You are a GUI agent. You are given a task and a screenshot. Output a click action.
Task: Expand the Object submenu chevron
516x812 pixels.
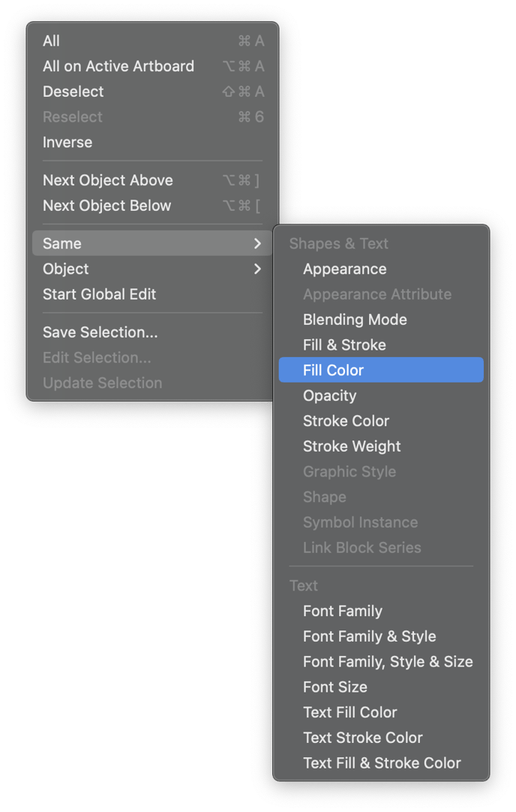257,269
